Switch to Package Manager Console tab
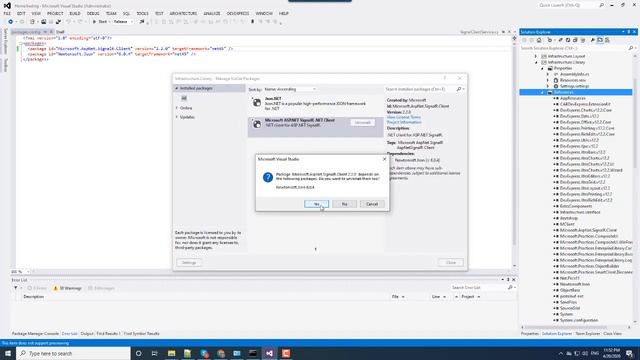Viewport: 640px width, 360px height. [x=36, y=334]
